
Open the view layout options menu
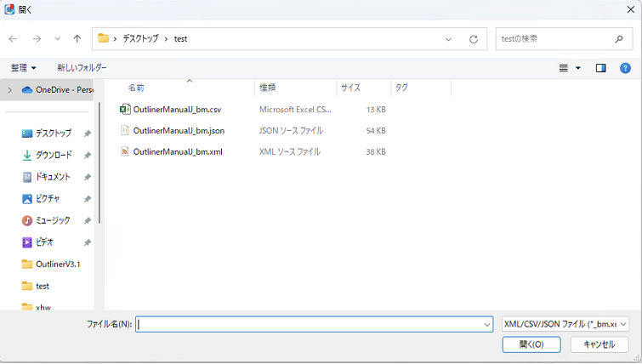pyautogui.click(x=569, y=68)
